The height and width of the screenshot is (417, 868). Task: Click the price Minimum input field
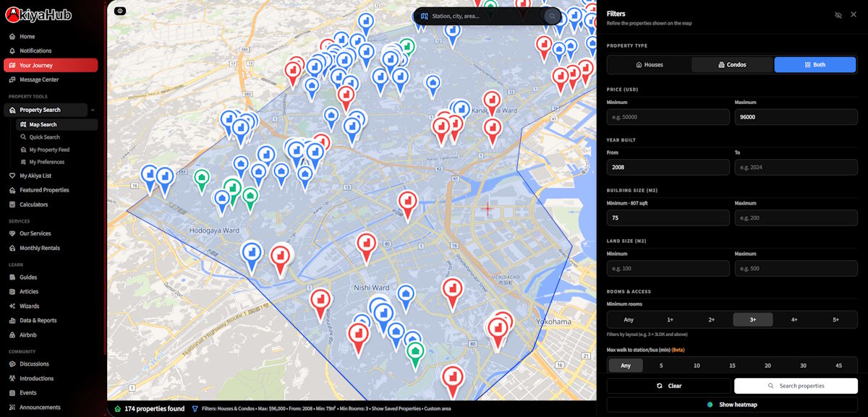[x=668, y=116]
